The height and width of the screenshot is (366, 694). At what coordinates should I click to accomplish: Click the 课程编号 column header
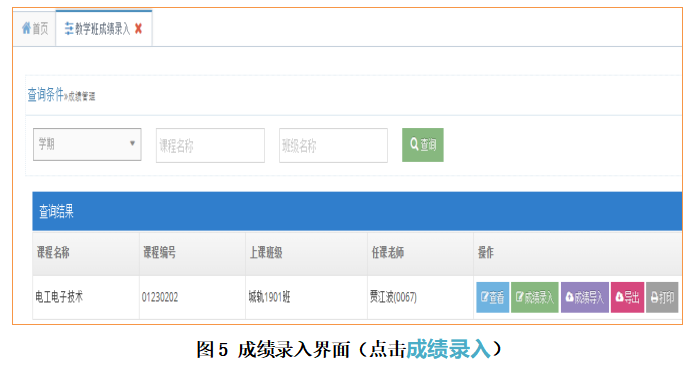[x=193, y=253]
